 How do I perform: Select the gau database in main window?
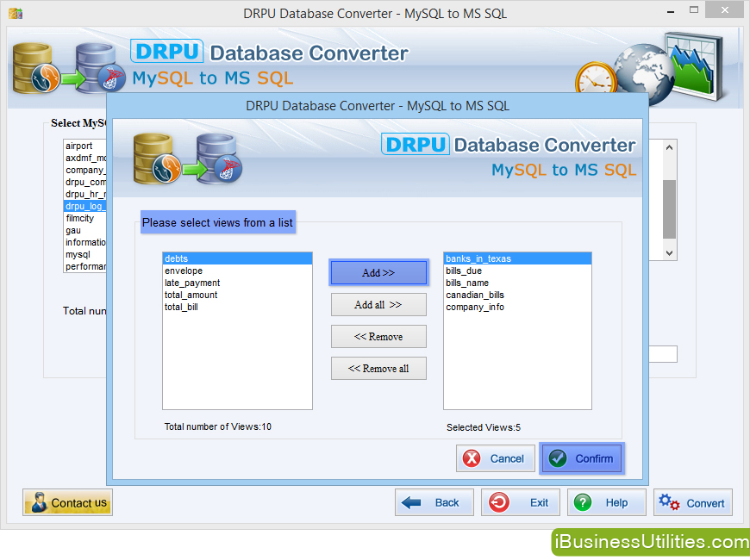point(85,230)
